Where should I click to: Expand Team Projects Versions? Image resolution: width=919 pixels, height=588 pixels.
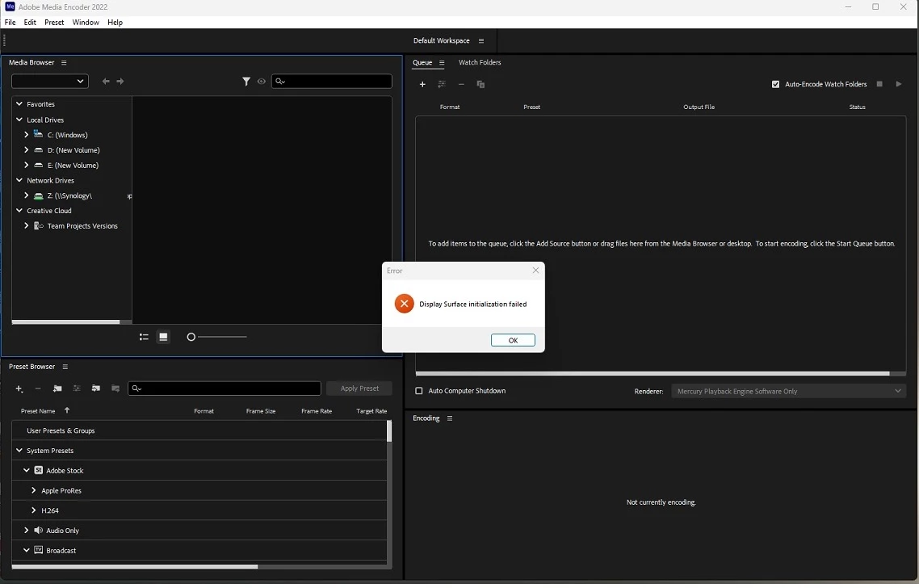27,225
